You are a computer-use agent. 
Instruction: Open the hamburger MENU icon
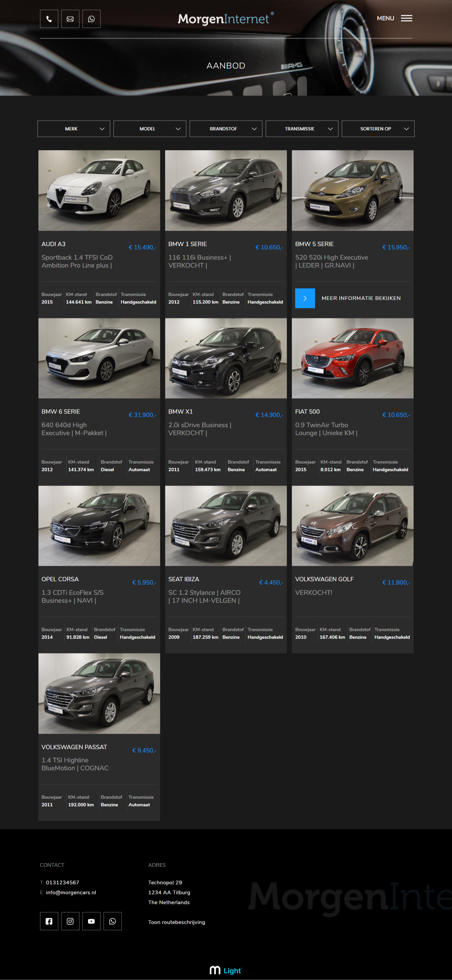(406, 18)
